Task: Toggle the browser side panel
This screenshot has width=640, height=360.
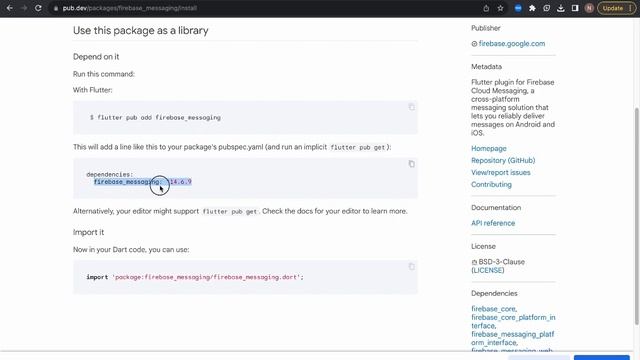Action: (x=575, y=8)
